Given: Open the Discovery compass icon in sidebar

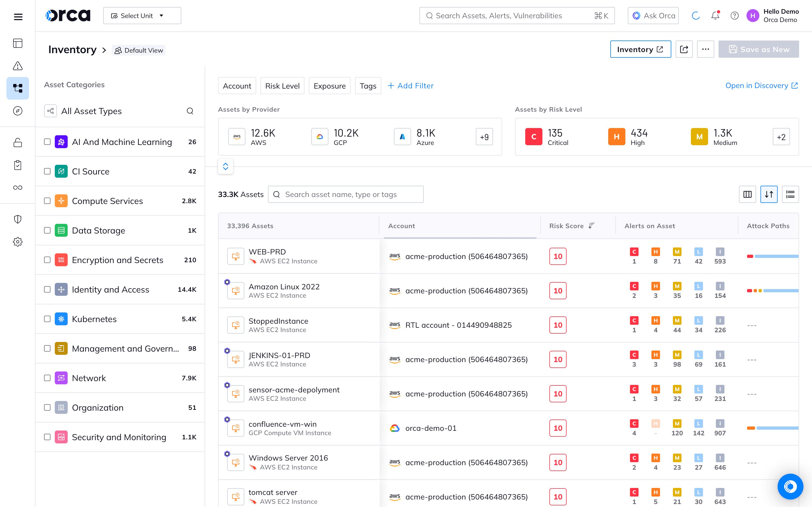Looking at the screenshot, I should 18,111.
